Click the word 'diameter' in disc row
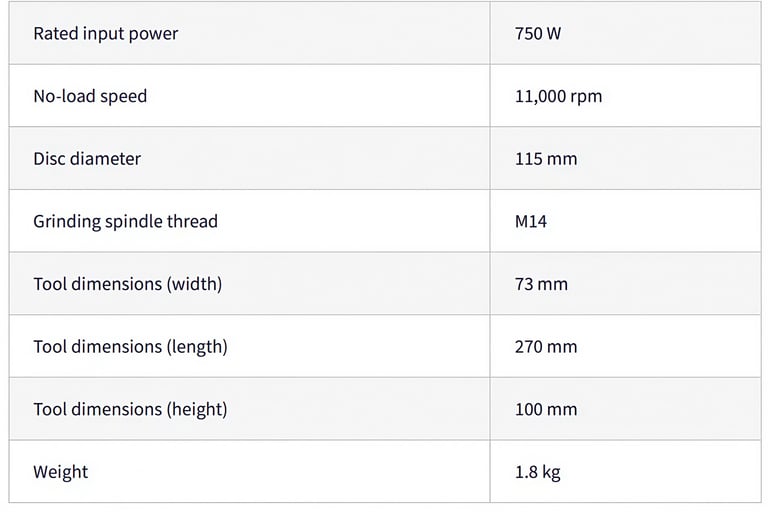The image size is (768, 512). (108, 159)
